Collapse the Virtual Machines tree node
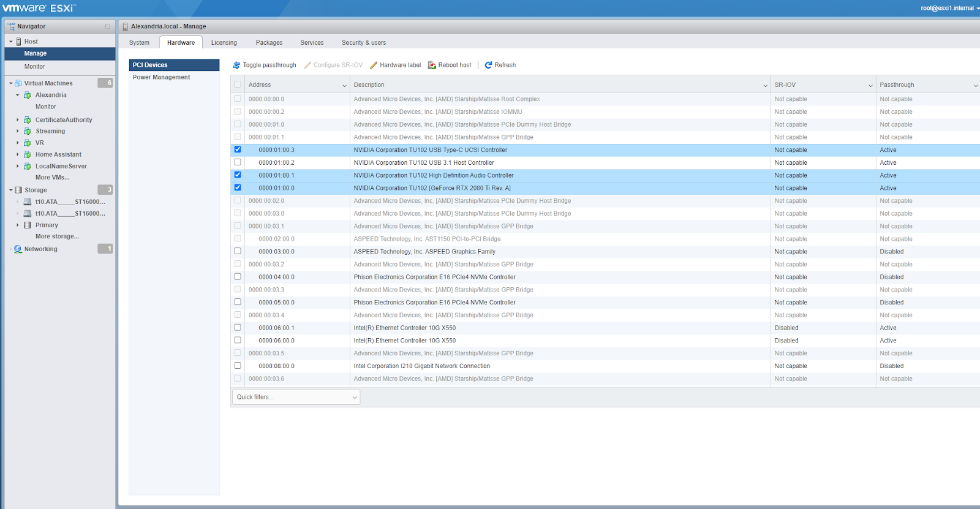This screenshot has height=509, width=980. click(11, 83)
